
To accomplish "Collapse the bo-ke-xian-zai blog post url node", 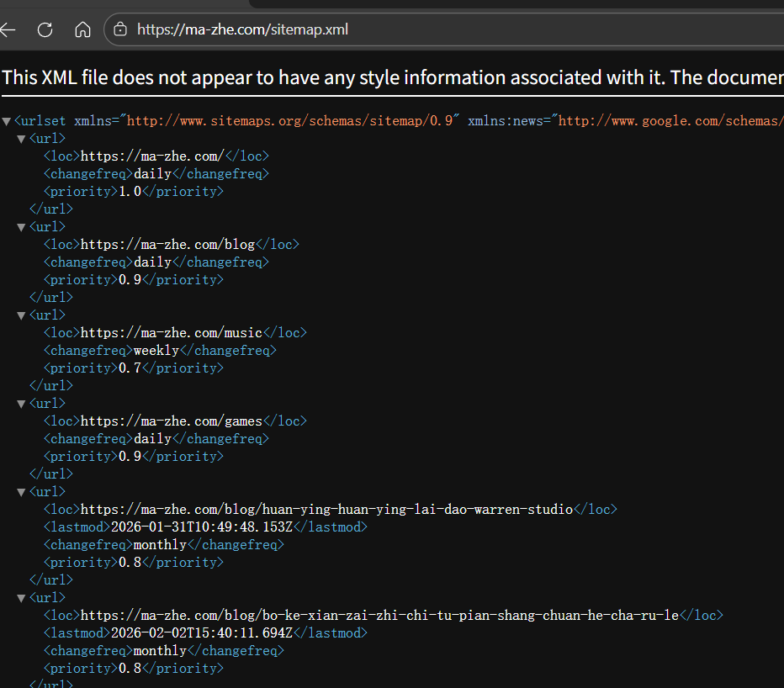I will click(21, 598).
